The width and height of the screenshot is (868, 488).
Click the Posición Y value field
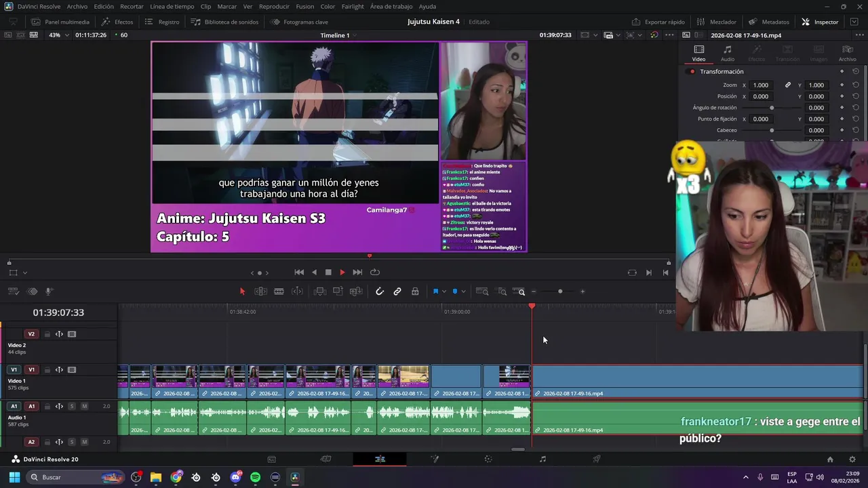(x=816, y=96)
